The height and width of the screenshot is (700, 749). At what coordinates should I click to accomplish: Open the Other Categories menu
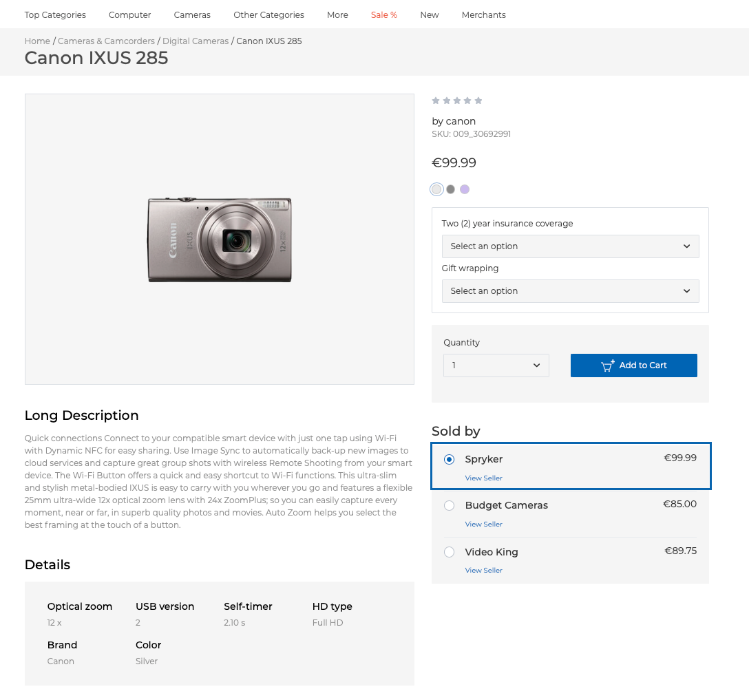[269, 15]
